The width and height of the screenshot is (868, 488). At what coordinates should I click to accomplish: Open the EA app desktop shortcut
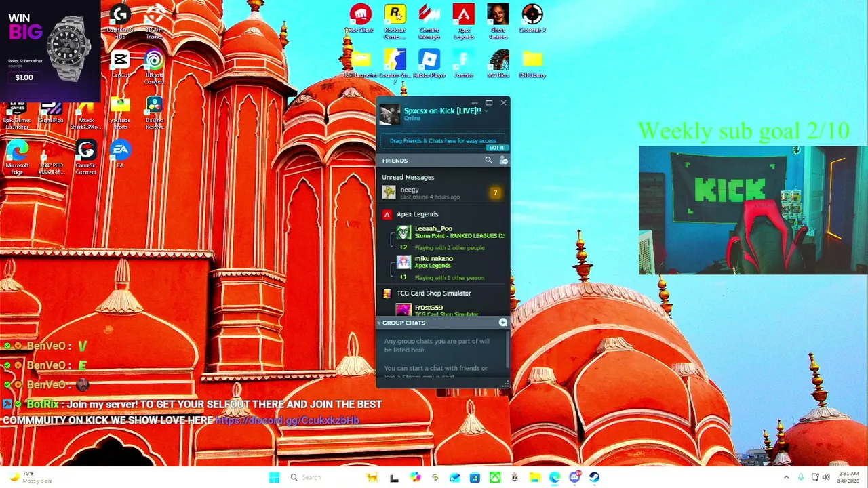click(120, 154)
